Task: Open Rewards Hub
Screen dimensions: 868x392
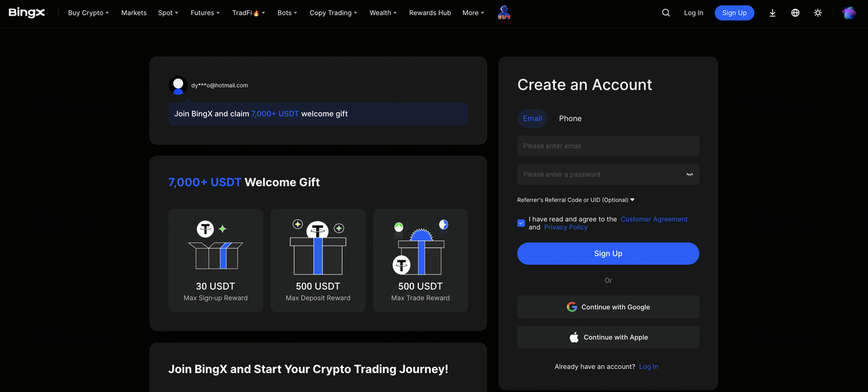Action: (430, 13)
